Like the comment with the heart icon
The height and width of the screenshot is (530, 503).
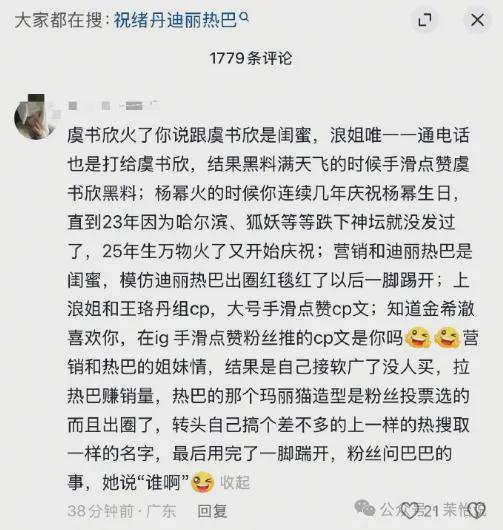click(x=410, y=510)
